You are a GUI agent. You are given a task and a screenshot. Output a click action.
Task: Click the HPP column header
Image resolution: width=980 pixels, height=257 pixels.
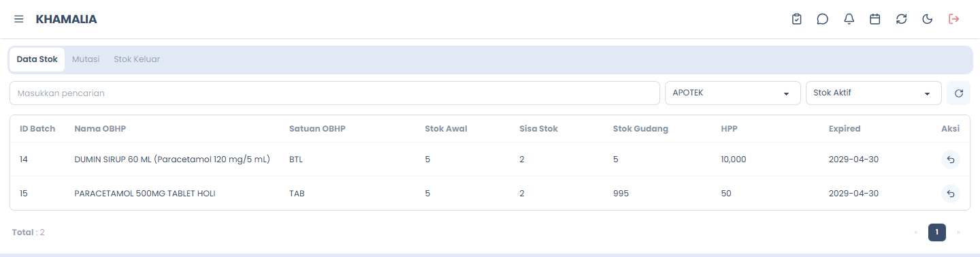(729, 129)
